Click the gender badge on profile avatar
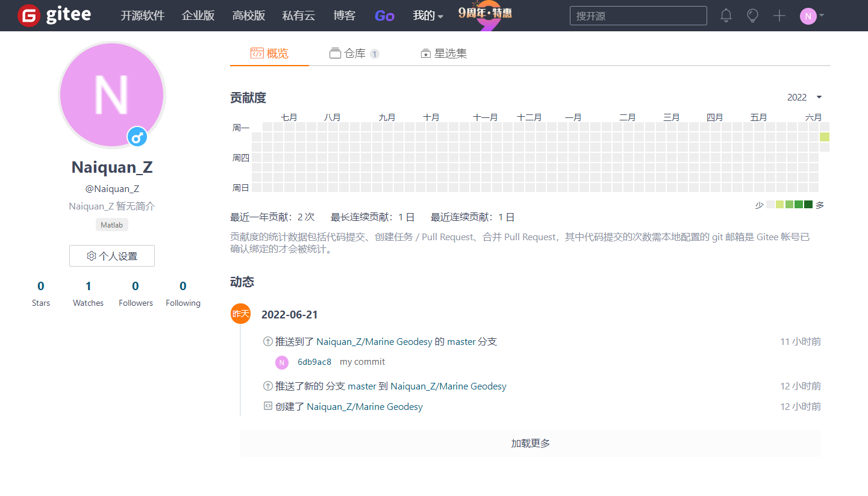The height and width of the screenshot is (496, 868). [137, 137]
